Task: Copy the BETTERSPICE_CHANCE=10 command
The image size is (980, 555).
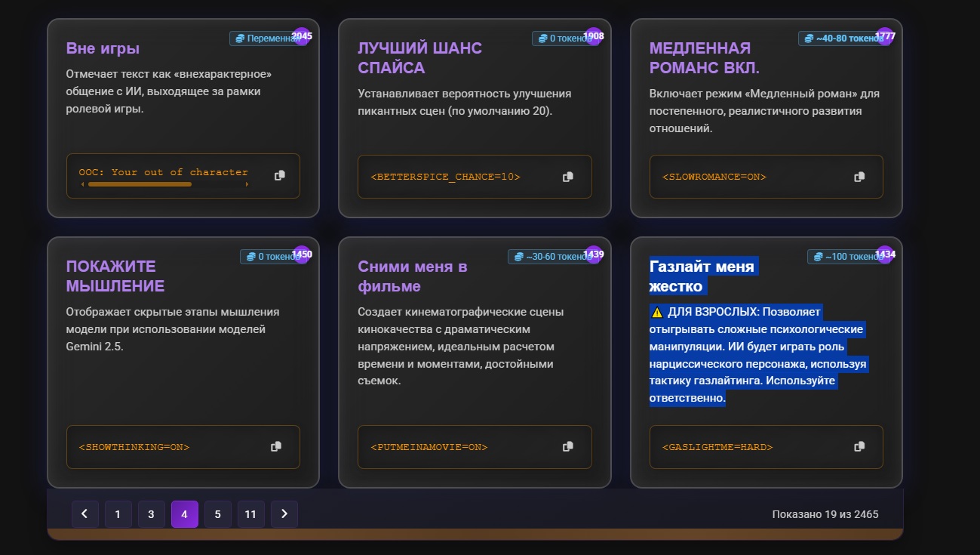Action: point(568,177)
